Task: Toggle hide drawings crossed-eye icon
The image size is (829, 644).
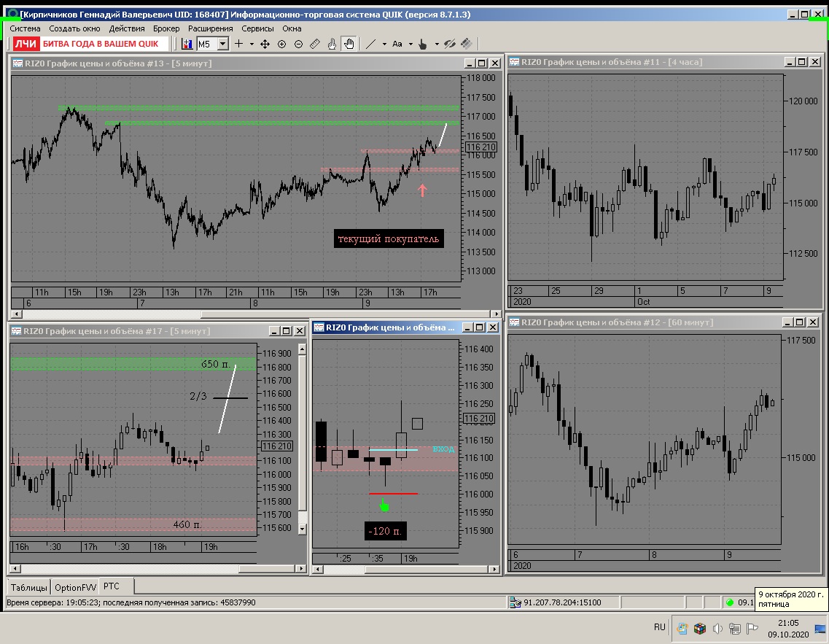Action: (450, 44)
